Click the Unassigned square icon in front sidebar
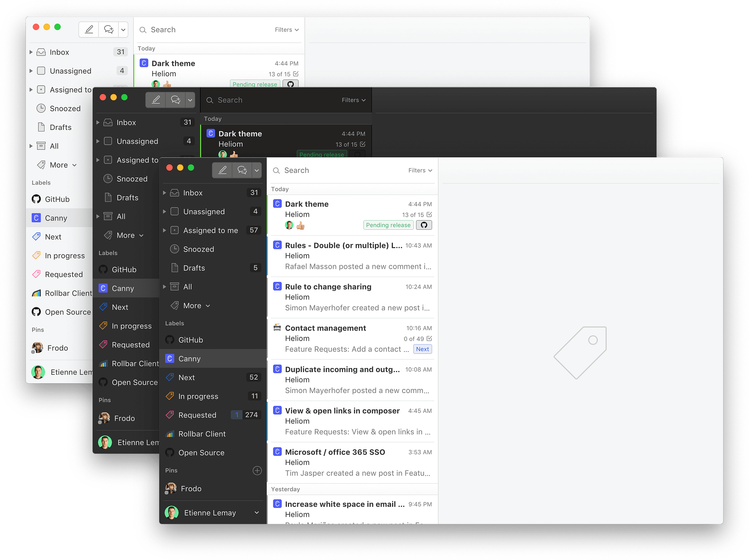Viewport: 749px width, 560px height. (175, 211)
